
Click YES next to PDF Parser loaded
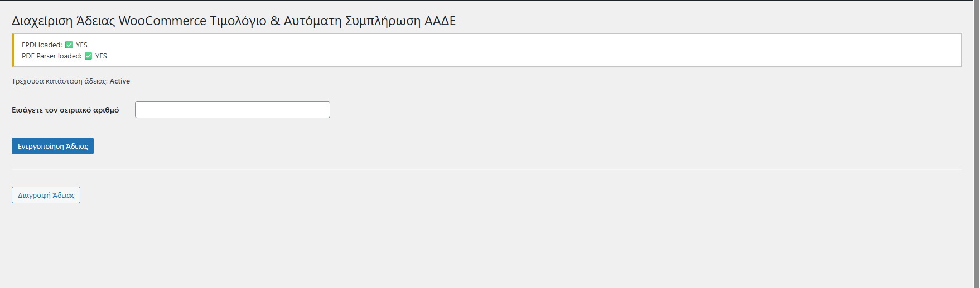point(101,56)
